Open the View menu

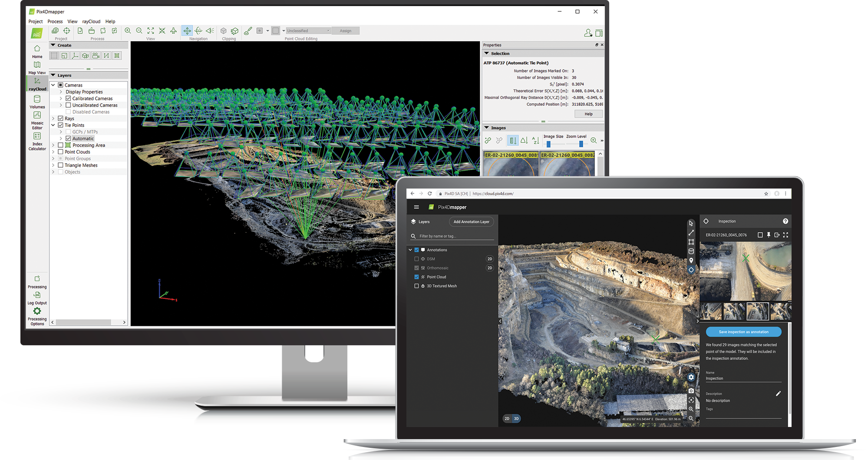(x=73, y=21)
